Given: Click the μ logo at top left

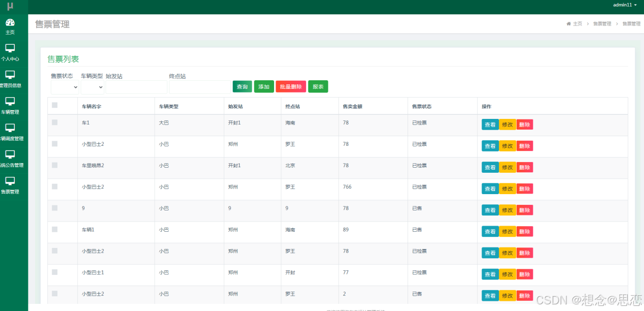Looking at the screenshot, I should point(10,6).
